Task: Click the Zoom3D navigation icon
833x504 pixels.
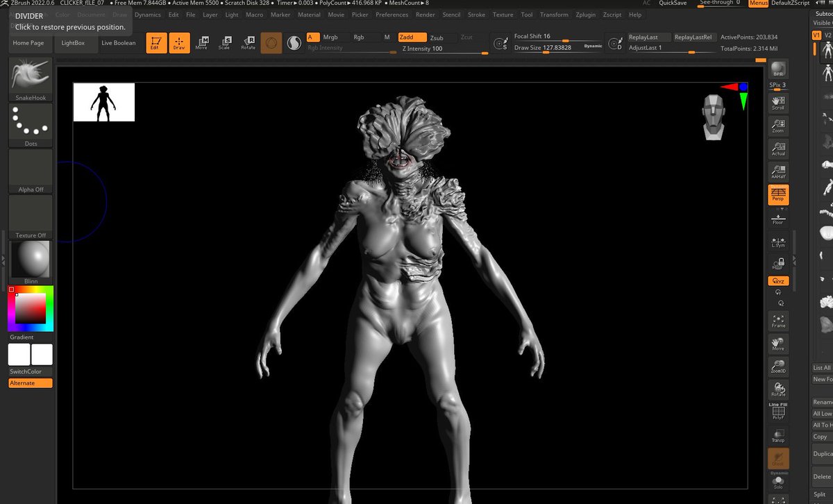Action: click(777, 366)
